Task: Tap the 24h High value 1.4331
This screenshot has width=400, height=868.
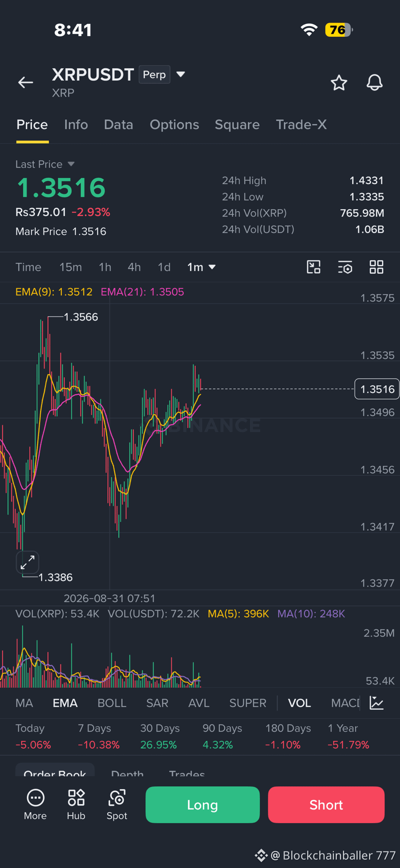Action: point(367,180)
